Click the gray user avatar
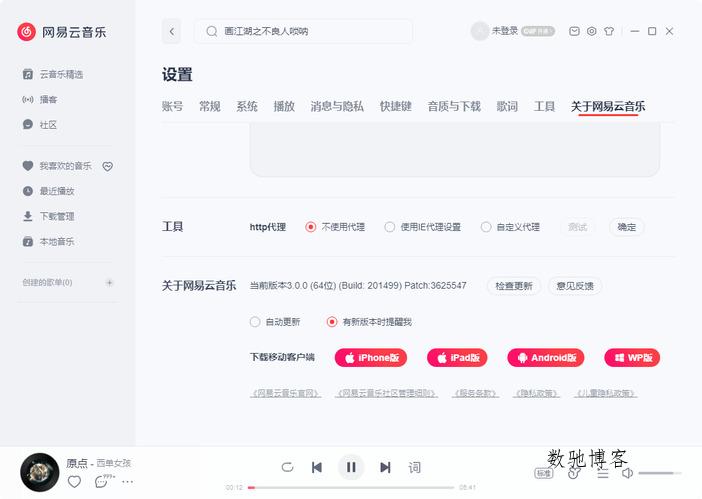The height and width of the screenshot is (499, 702). [479, 31]
